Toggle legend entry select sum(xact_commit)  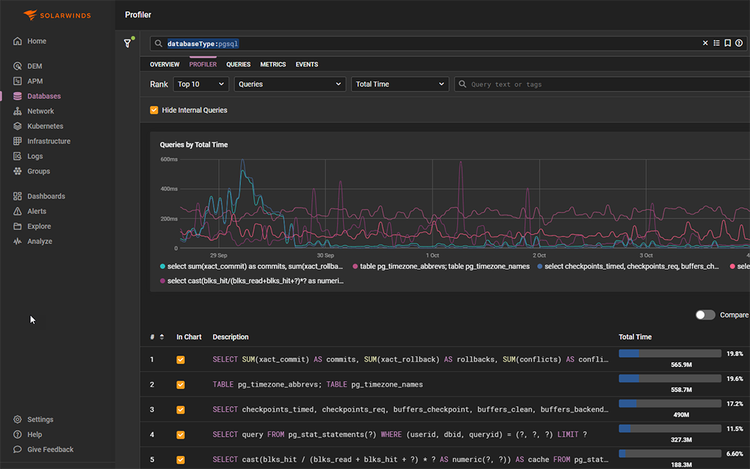tap(252, 266)
